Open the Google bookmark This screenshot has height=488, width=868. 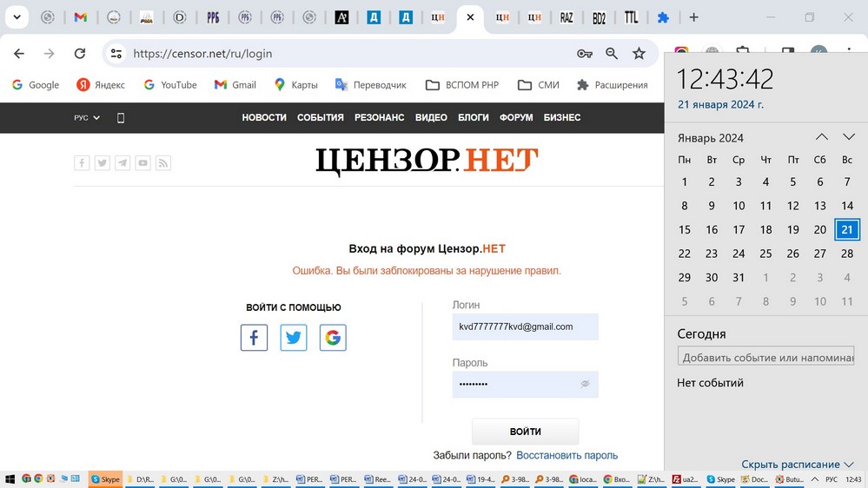(x=36, y=84)
